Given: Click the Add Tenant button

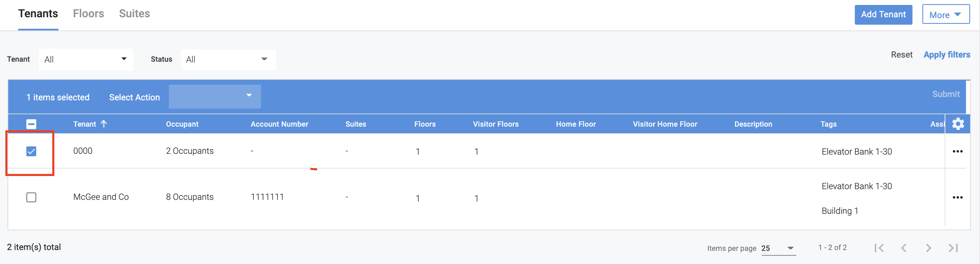Looking at the screenshot, I should (883, 14).
